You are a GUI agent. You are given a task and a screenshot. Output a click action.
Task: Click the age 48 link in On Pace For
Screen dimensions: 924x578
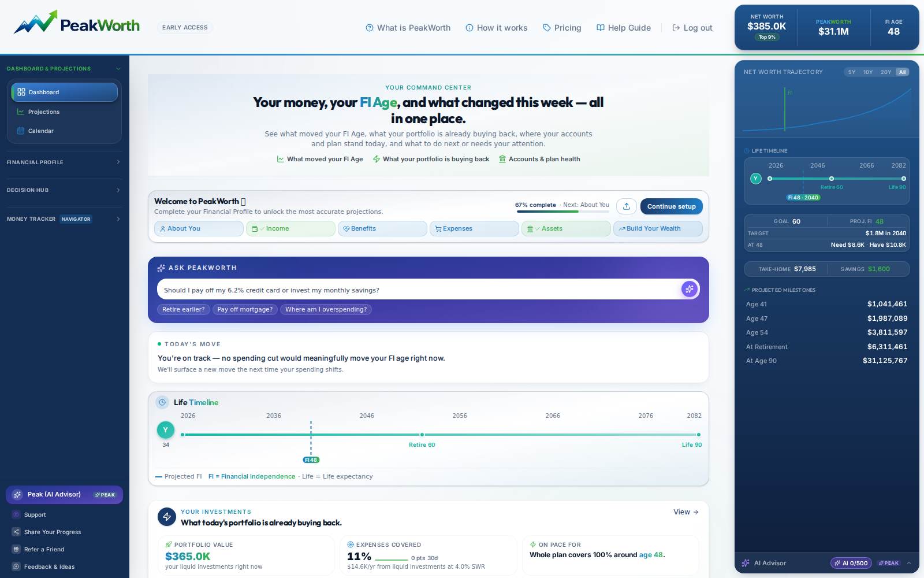[651, 555]
